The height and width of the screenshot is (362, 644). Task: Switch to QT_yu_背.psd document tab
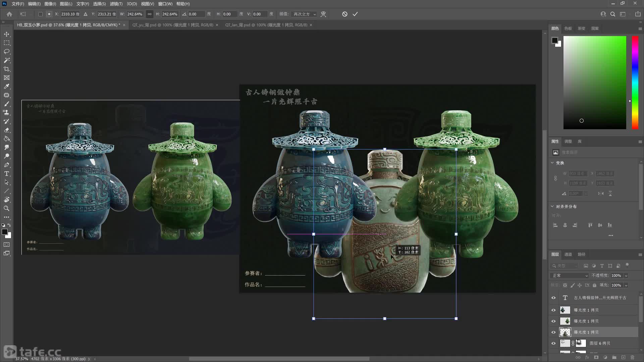click(x=173, y=25)
